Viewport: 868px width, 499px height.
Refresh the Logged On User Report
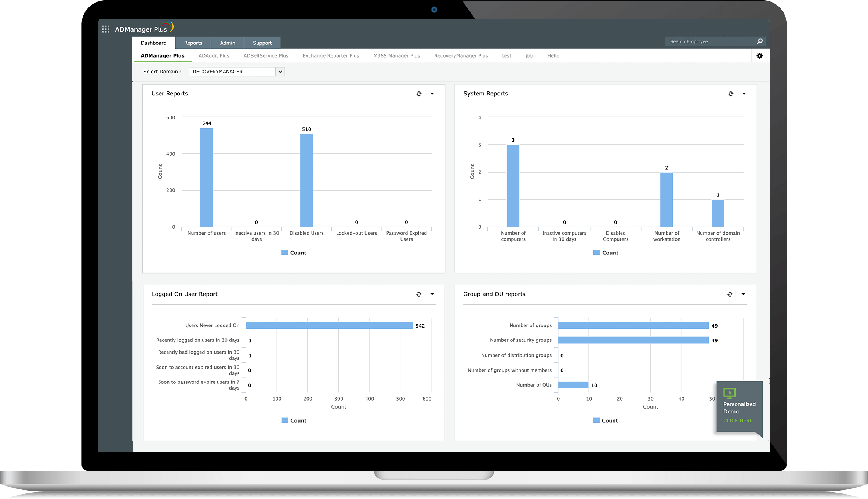[418, 294]
